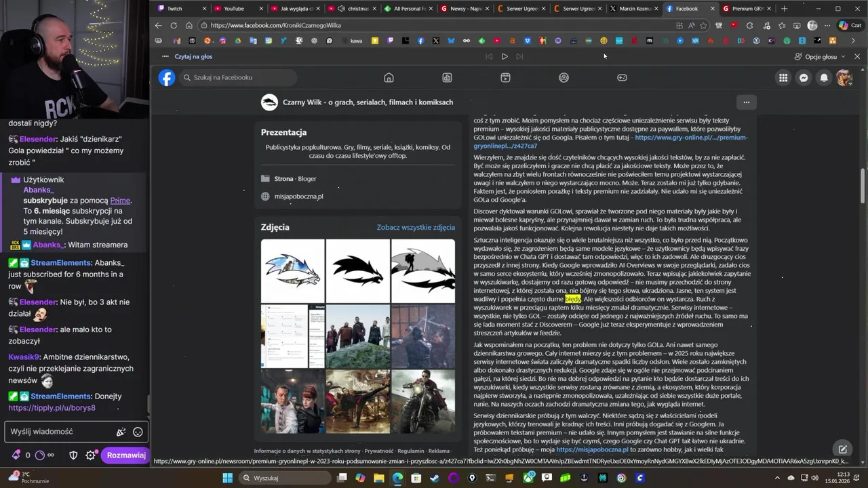Open Facebook notifications bell
Image resolution: width=868 pixels, height=488 pixels.
(x=824, y=77)
